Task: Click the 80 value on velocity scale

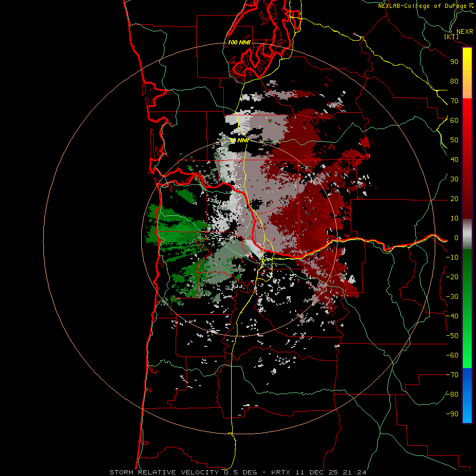Action: tap(454, 81)
